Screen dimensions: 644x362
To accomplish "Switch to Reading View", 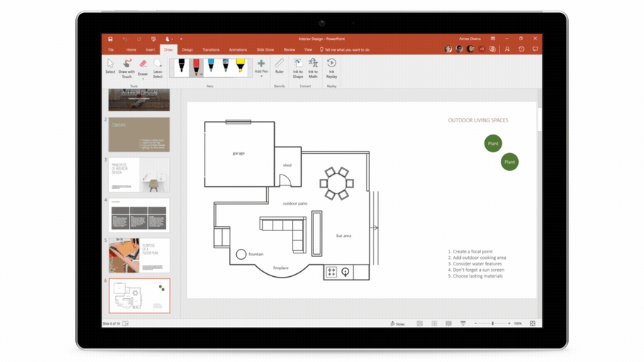I will pos(448,323).
